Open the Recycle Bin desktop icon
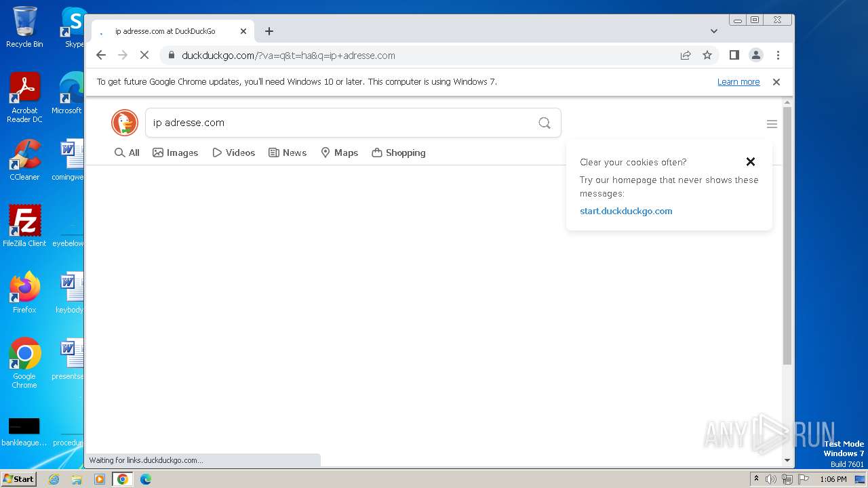The height and width of the screenshot is (488, 868). pos(24,27)
